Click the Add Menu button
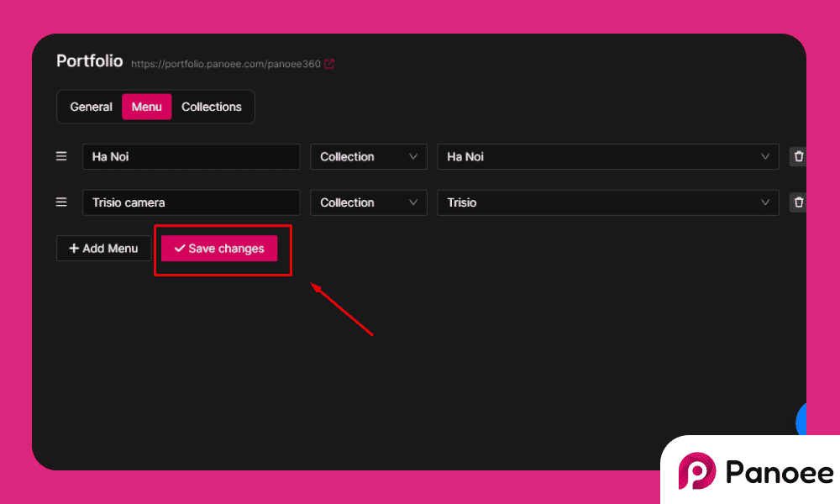The image size is (840, 504). tap(103, 249)
